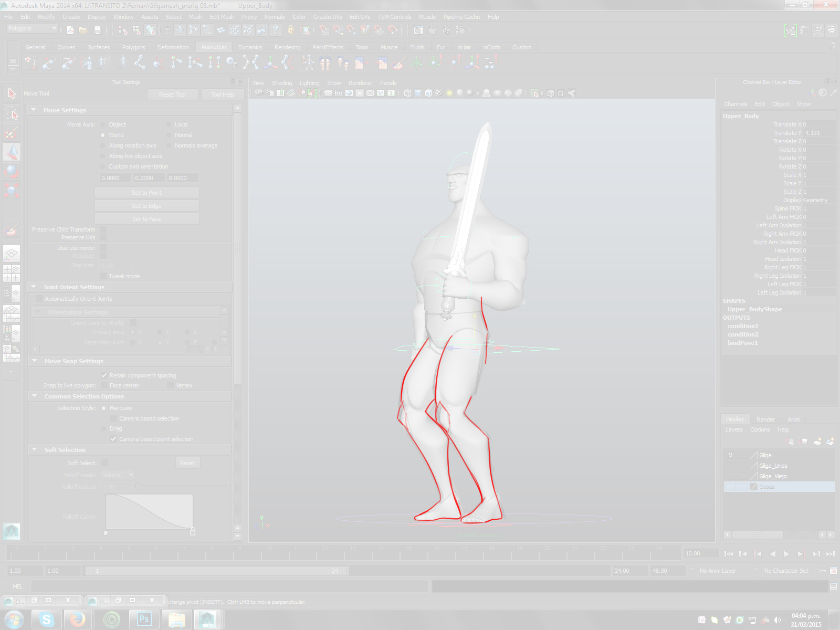The image size is (840, 630).
Task: Uncheck Retain component spacing
Action: [x=104, y=375]
